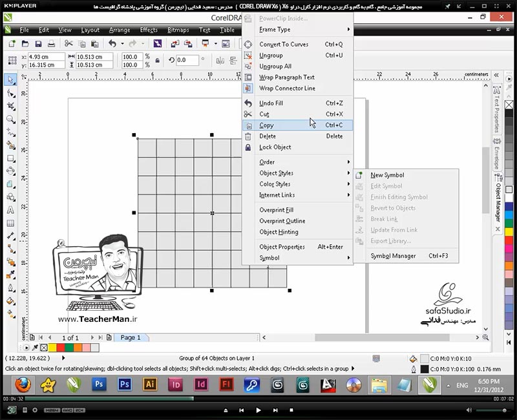Toggle Wrap Connector Line option
The image size is (517, 420).
point(298,89)
